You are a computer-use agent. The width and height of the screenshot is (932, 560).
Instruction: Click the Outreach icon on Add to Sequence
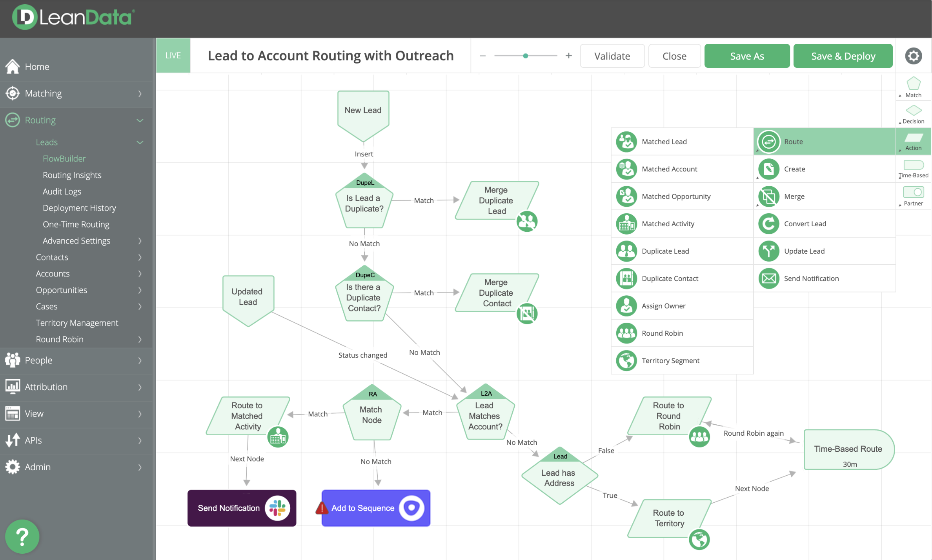click(x=411, y=508)
